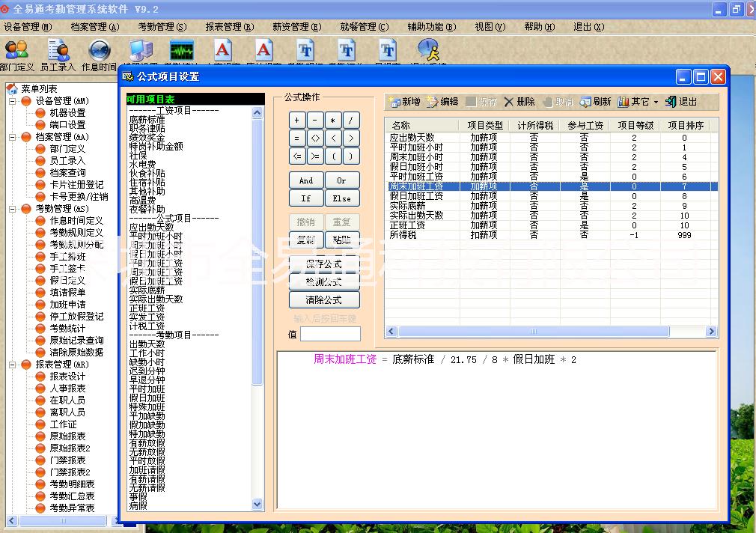756x533 pixels.
Task: Click the 清除公式 button
Action: [324, 300]
